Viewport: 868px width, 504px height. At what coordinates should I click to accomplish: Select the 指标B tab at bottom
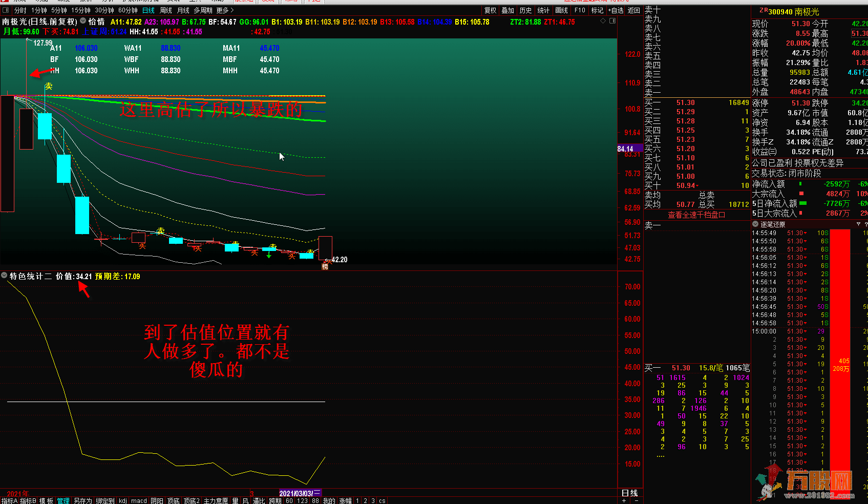(x=28, y=500)
